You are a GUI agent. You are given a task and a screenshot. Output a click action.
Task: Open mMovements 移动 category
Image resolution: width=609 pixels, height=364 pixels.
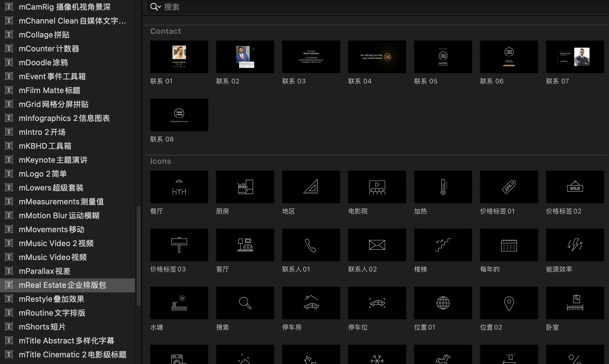point(67,229)
